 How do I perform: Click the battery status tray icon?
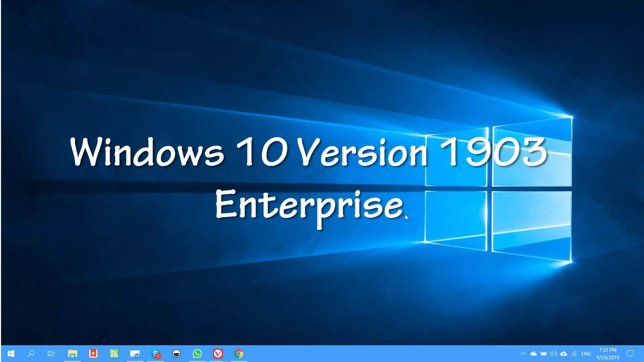click(544, 354)
